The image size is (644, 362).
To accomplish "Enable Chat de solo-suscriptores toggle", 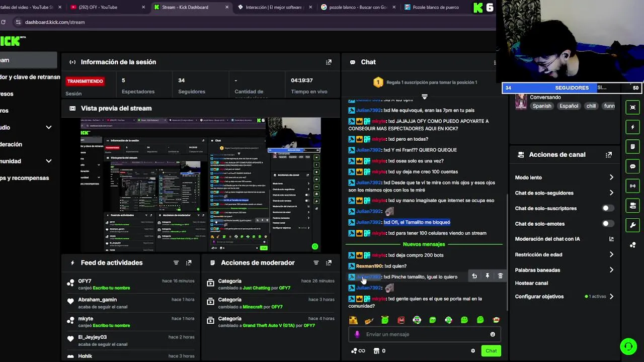I will click(x=608, y=208).
